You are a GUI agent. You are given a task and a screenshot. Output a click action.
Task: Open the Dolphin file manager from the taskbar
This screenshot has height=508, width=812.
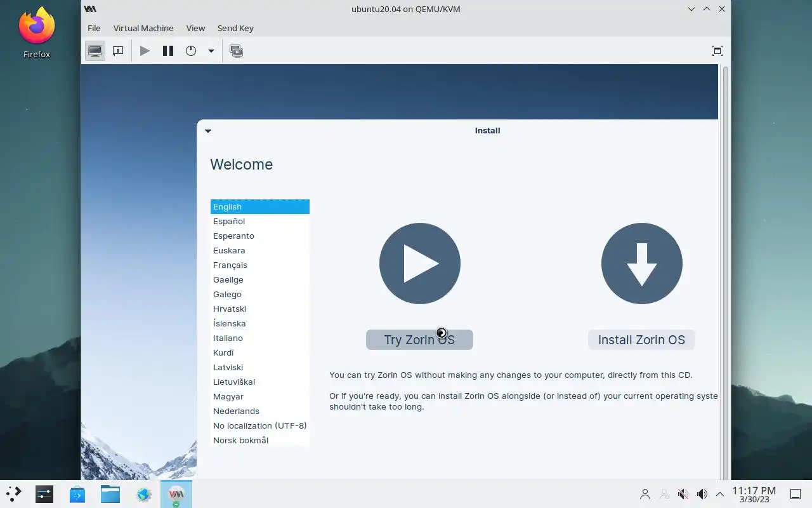[110, 493]
